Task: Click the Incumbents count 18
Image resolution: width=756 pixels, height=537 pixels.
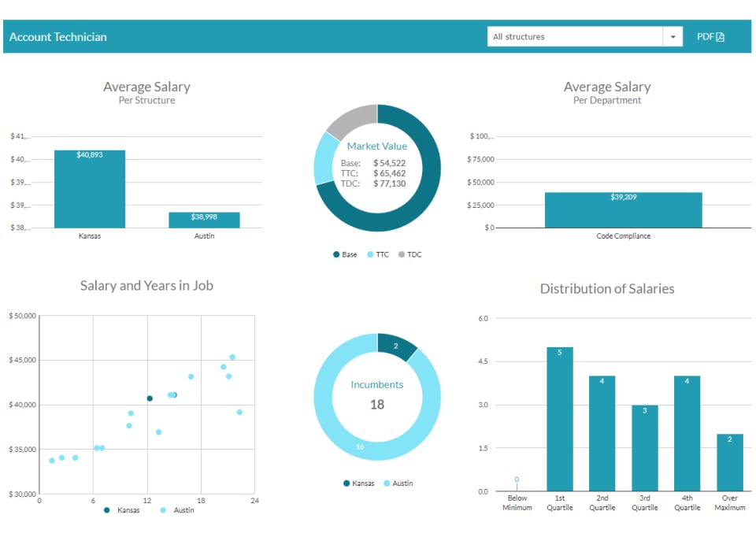Action: pyautogui.click(x=377, y=405)
